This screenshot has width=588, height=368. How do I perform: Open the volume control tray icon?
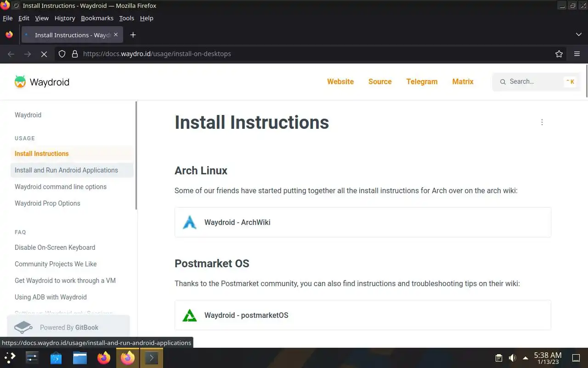(512, 358)
